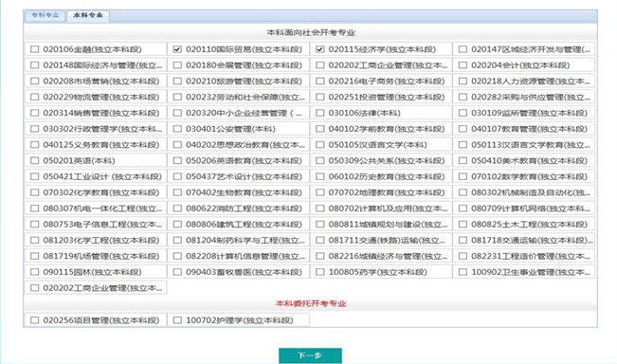Screen dimensions: 617x364
Task: Check the 020314销售管理 checkbox
Action: pos(35,113)
